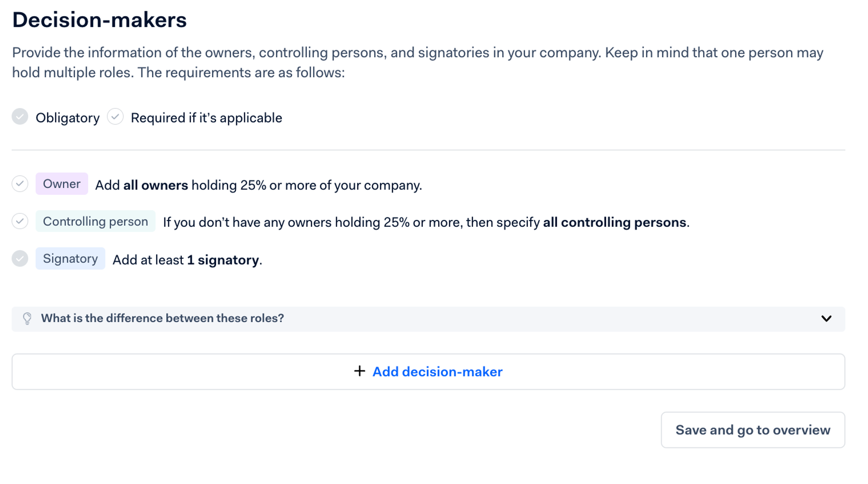
Task: Click the 'Required if it's applicable' legend label
Action: point(207,118)
